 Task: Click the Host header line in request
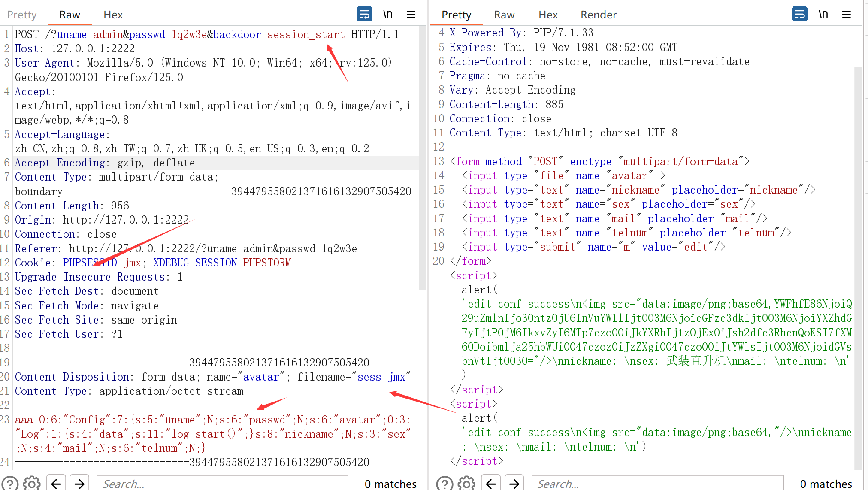coord(75,49)
